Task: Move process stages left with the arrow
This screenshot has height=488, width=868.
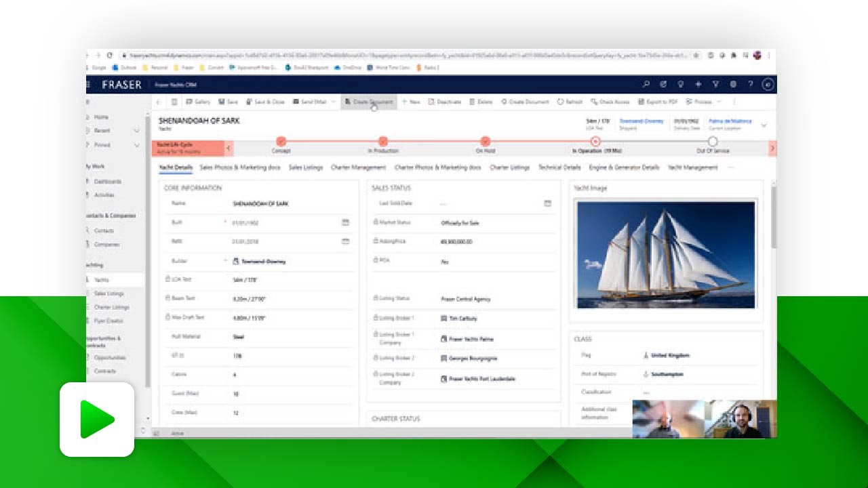Action: [229, 148]
